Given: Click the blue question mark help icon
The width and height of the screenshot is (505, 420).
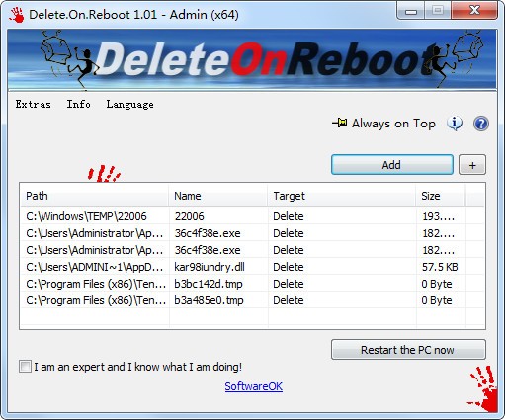Looking at the screenshot, I should pyautogui.click(x=481, y=124).
